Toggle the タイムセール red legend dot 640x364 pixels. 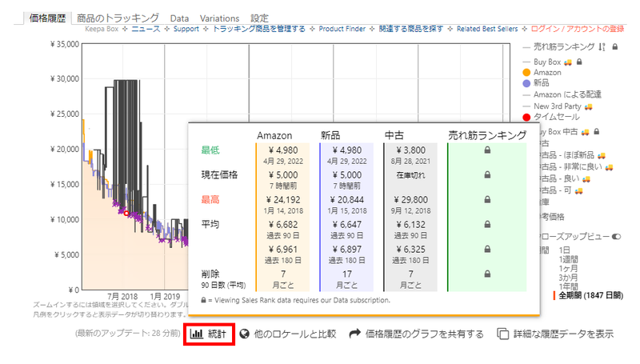526,118
